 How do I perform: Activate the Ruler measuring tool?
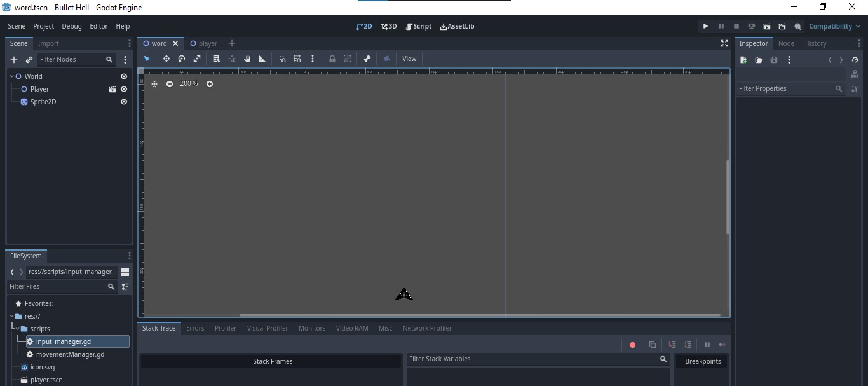coord(262,59)
